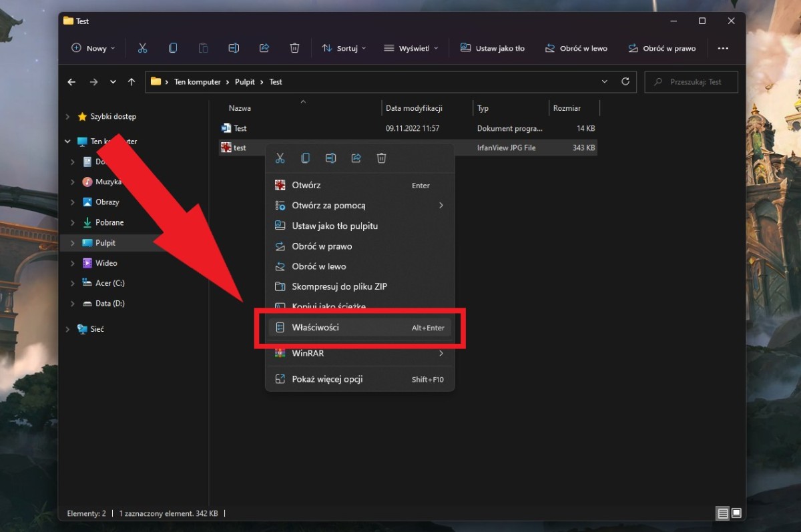Click the Przeszukaj: Test search field
801x532 pixels.
(694, 82)
